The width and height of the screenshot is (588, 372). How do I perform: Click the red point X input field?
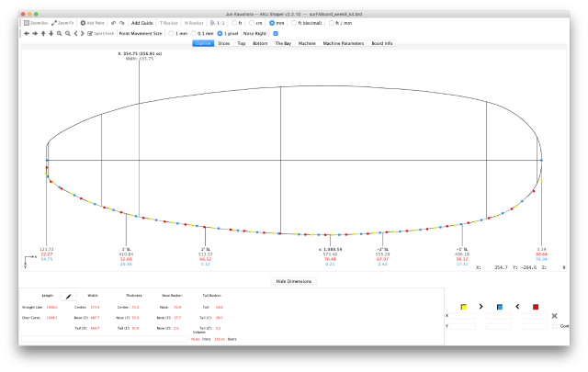click(535, 316)
